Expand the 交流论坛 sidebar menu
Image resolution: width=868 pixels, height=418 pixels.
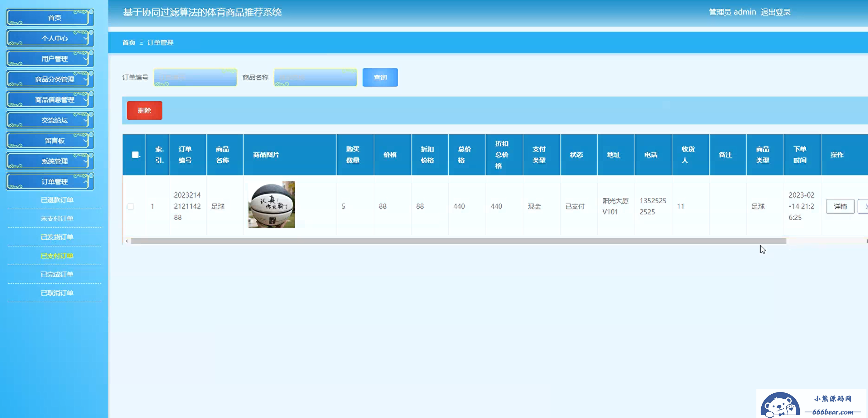coord(50,120)
